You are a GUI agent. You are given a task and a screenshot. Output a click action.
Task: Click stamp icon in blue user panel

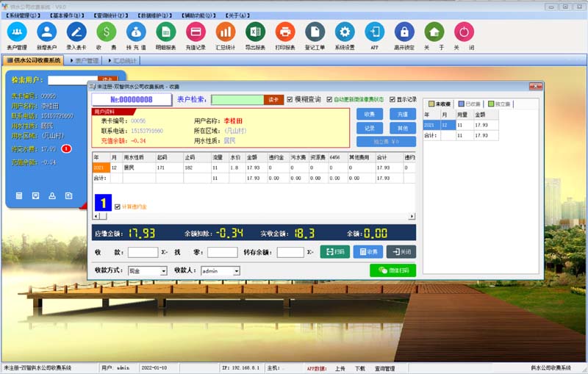[x=52, y=195]
